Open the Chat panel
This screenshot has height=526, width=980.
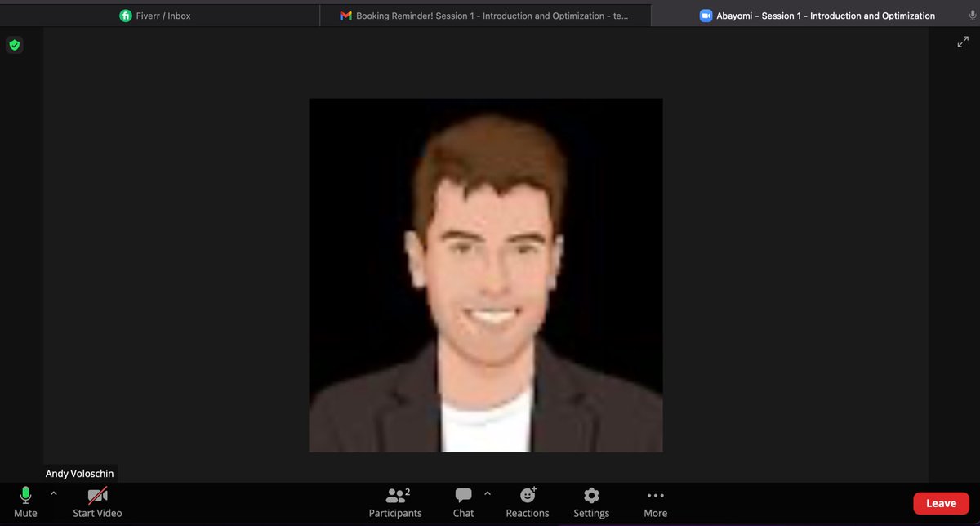tap(463, 501)
